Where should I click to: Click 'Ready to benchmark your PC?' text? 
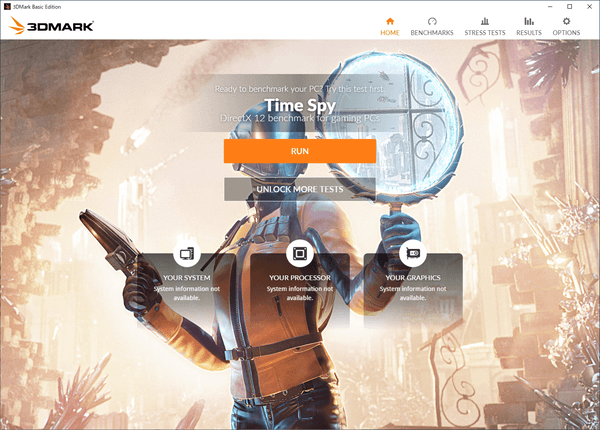click(x=267, y=89)
